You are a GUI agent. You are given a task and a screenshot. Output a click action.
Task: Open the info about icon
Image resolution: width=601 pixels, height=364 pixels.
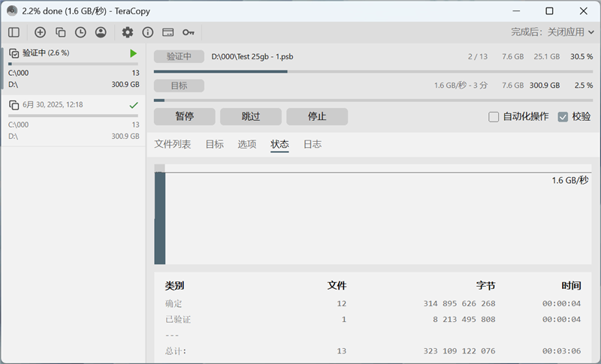coord(147,32)
